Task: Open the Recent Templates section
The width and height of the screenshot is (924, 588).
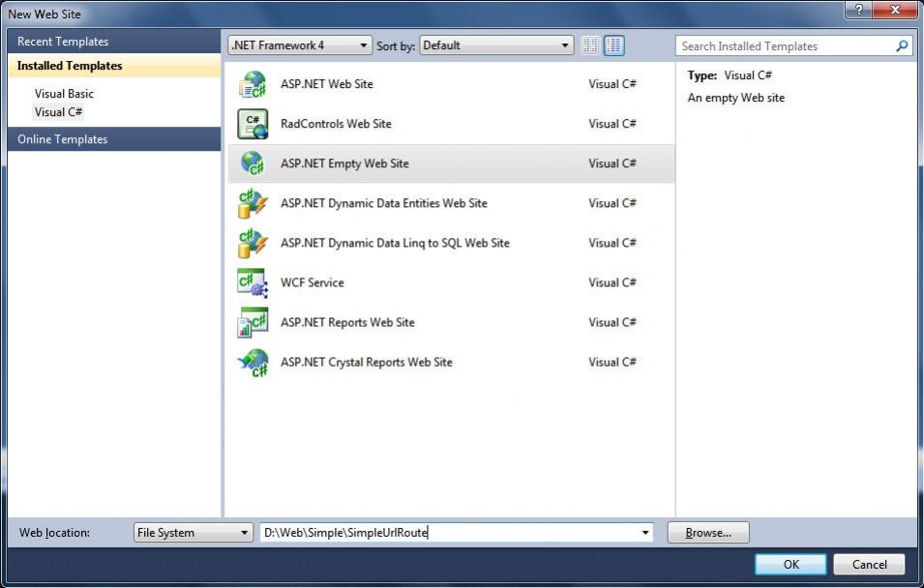Action: tap(114, 42)
